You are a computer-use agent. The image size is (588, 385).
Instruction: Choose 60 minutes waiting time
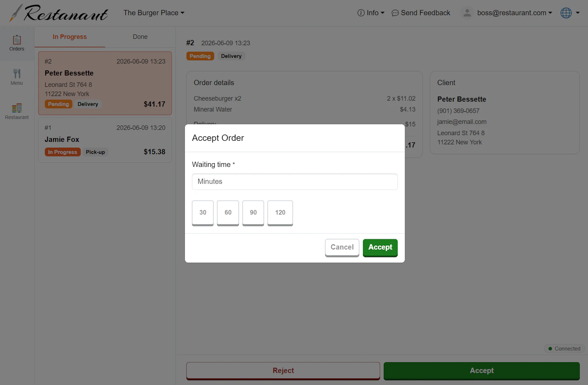pos(228,213)
